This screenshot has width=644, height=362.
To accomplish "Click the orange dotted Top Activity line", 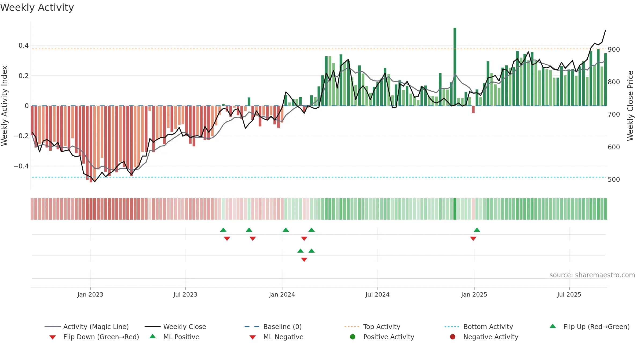I will 319,49.
